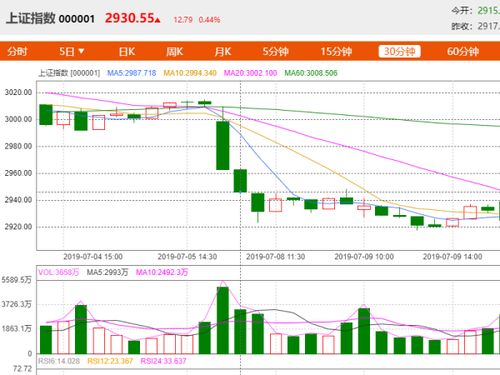Click the tall green candlestick near 2980

click(223, 145)
